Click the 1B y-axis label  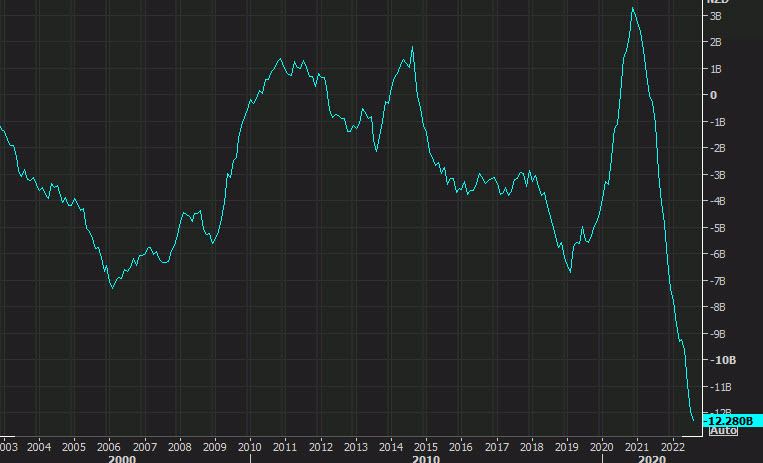pyautogui.click(x=715, y=69)
